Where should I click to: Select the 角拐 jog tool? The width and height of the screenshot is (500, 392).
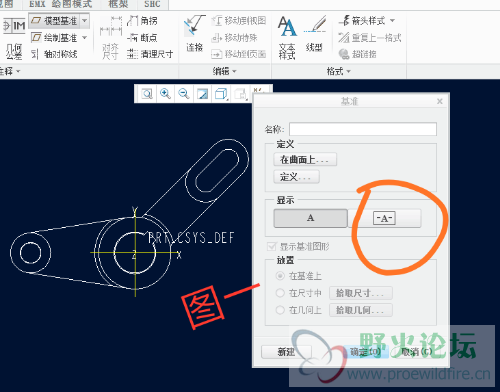(x=142, y=21)
